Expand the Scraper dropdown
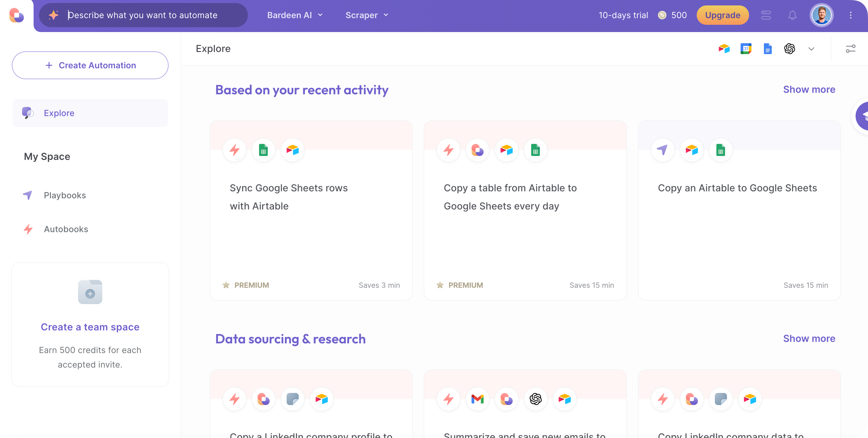 [x=367, y=15]
